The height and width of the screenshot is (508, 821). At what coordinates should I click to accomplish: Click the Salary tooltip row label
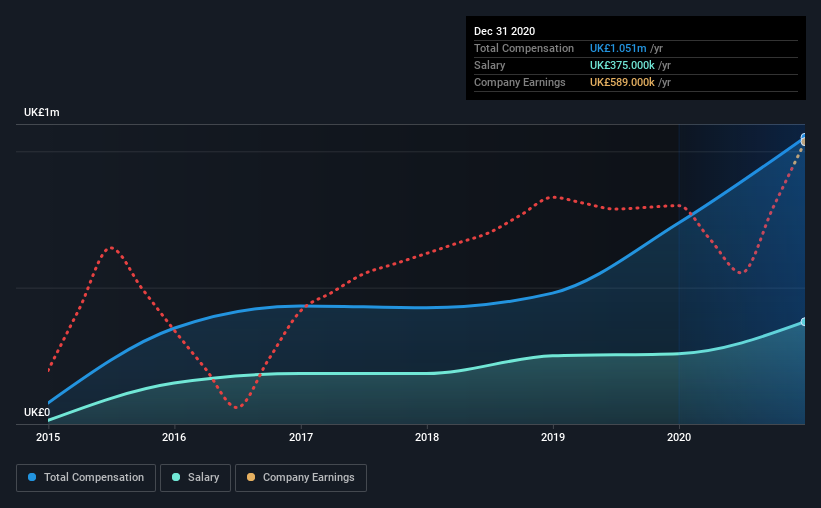pyautogui.click(x=490, y=65)
